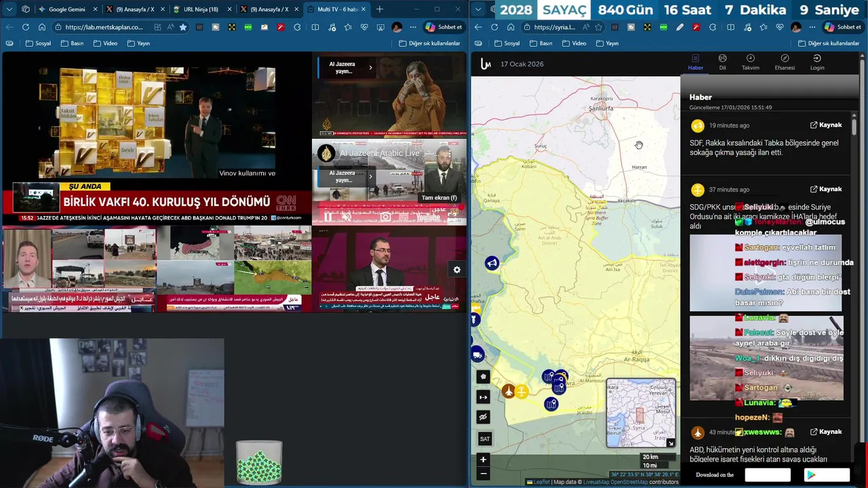
Task: Open Yayın bookmarks folder in left browser
Action: coord(138,43)
